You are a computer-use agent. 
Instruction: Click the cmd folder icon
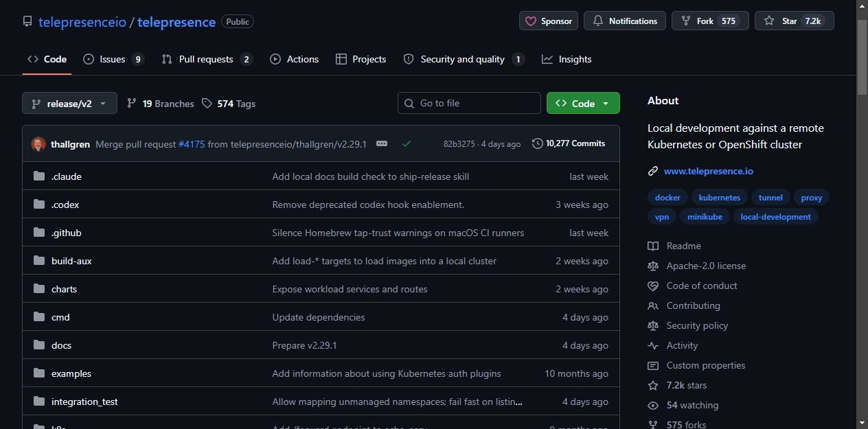tap(39, 317)
